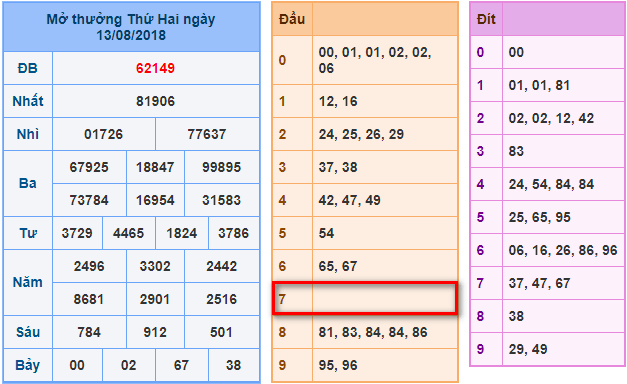627x384 pixels.
Task: Click Đầu row 5 value 54
Action: [326, 233]
